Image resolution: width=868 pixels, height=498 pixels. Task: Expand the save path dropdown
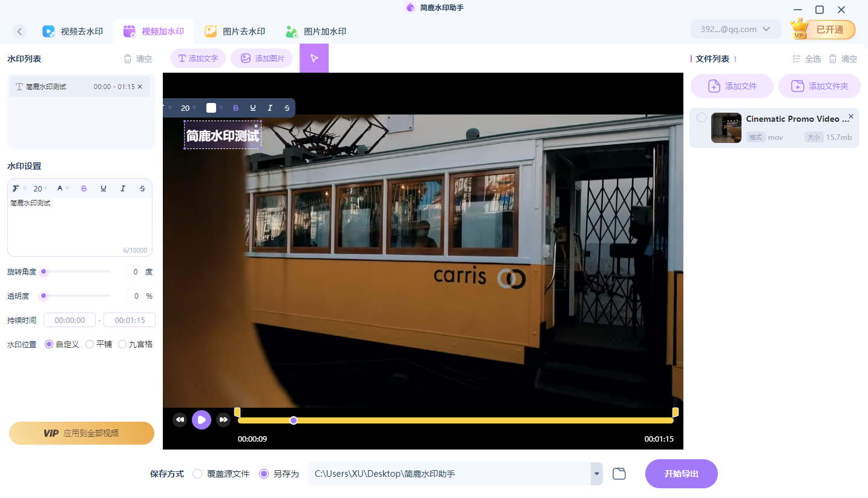(x=597, y=474)
